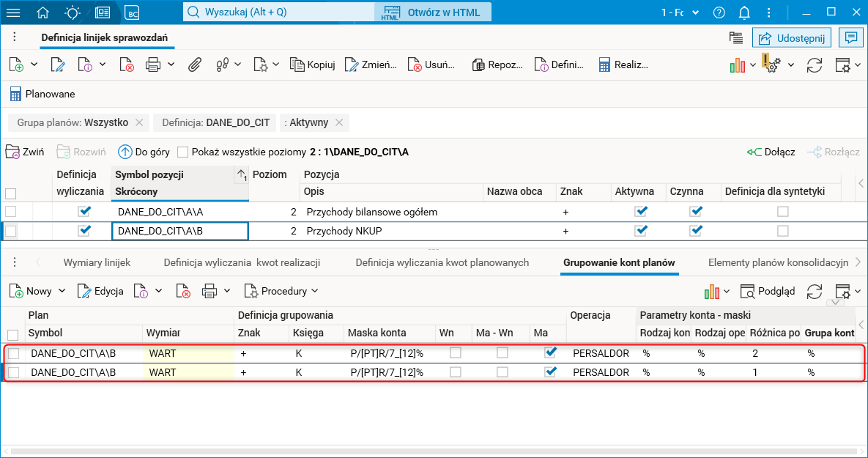The height and width of the screenshot is (458, 868).
Task: Click the delete icon in lower toolbar
Action: click(x=182, y=292)
